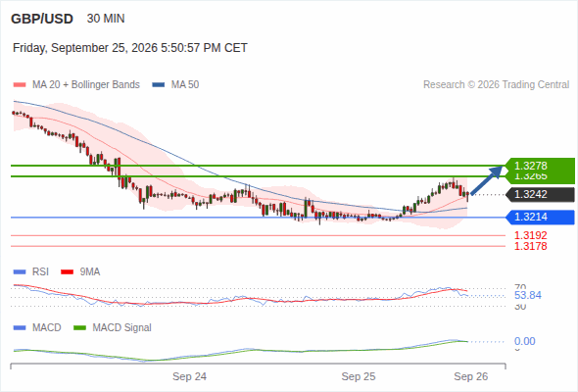Click the 9MA red legend swatch
The width and height of the screenshot is (578, 392).
coord(67,272)
